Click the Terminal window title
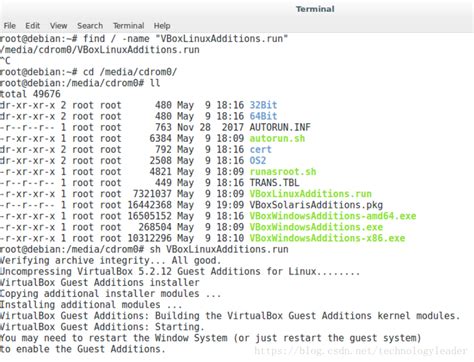The image size is (474, 362). point(315,9)
